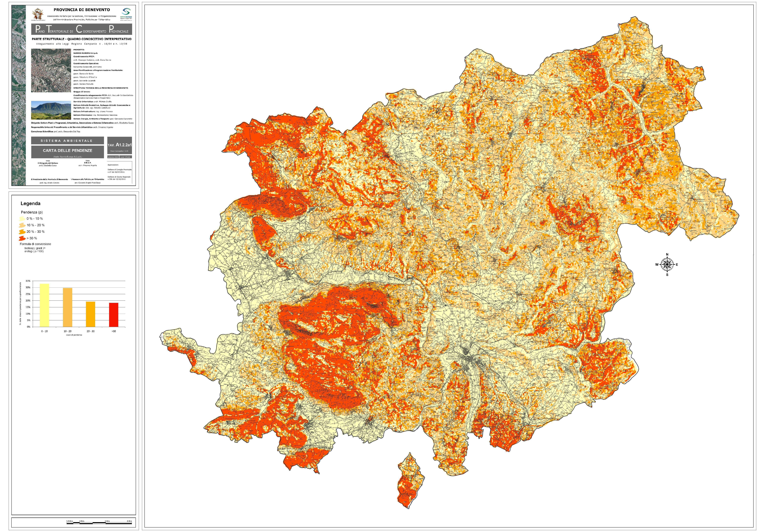Click the '0 - 10' chart category label
Image resolution: width=765 pixels, height=532 pixels.
pyautogui.click(x=44, y=331)
